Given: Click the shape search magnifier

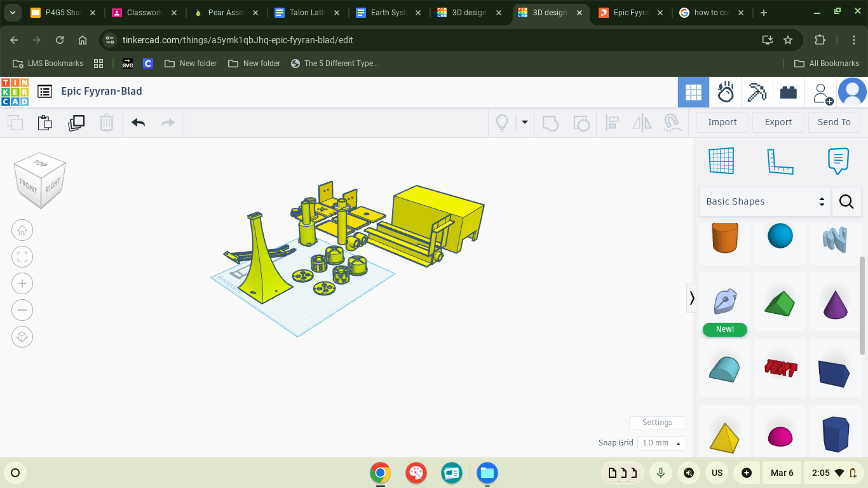Looking at the screenshot, I should coord(846,201).
